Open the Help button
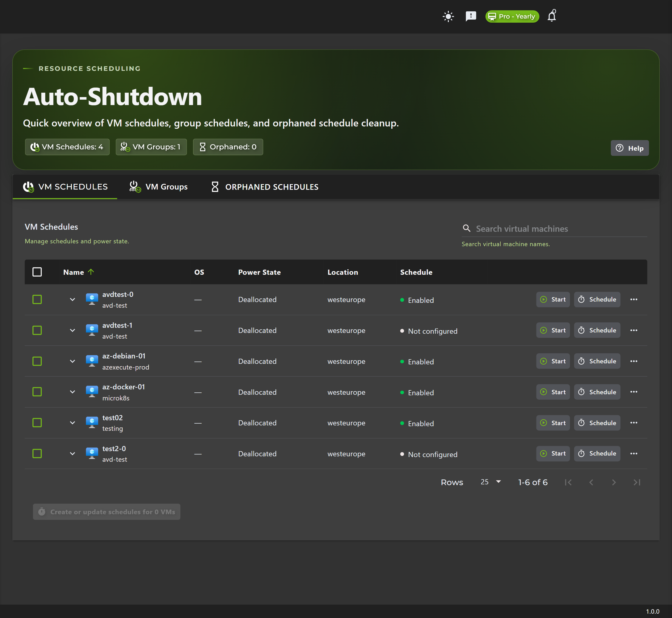Screen dimensions: 672x618 click(x=629, y=148)
